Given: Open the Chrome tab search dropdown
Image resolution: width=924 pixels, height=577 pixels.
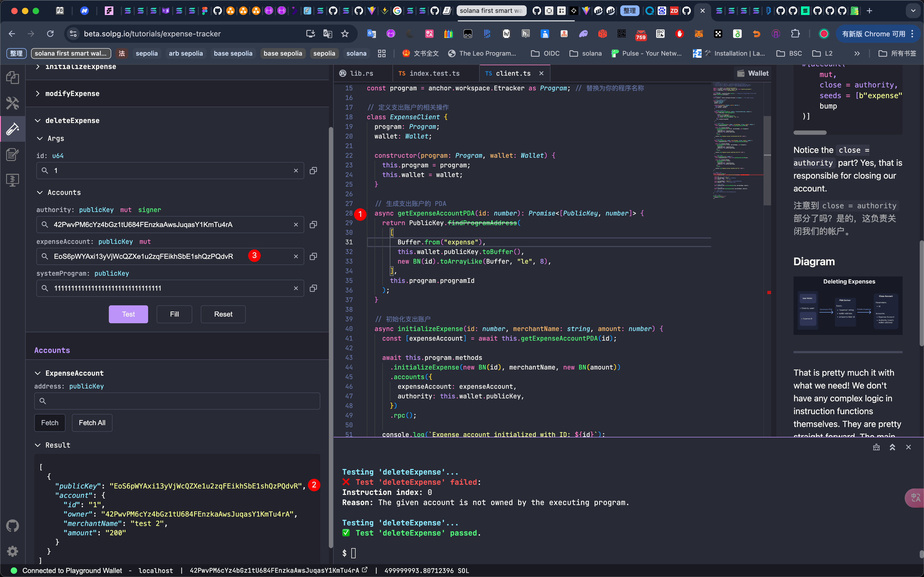Looking at the screenshot, I should (x=913, y=11).
